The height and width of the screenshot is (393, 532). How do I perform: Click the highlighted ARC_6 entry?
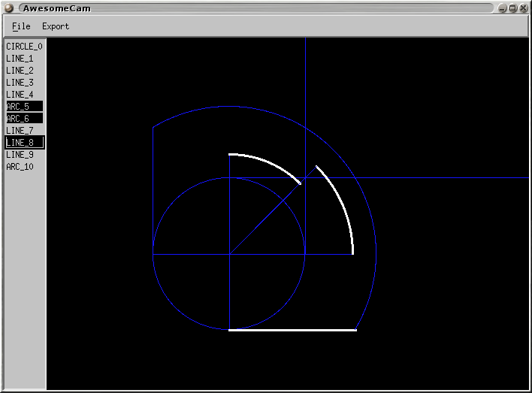pyautogui.click(x=25, y=119)
